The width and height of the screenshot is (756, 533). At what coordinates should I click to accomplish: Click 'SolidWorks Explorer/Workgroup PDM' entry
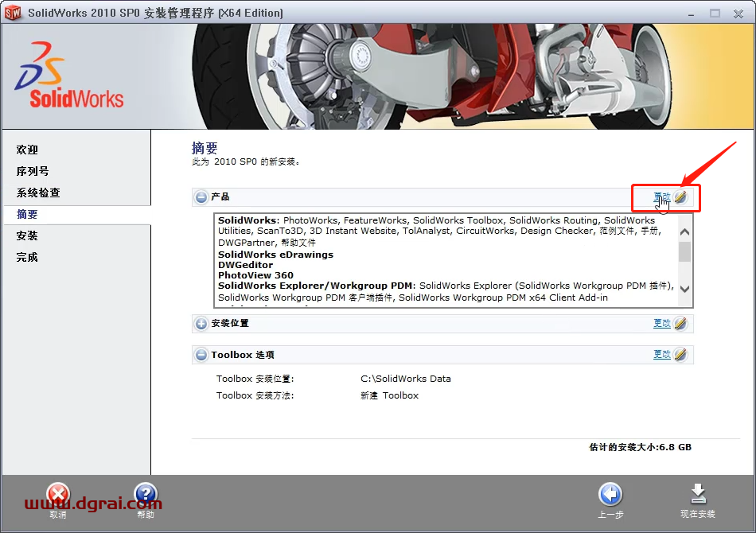pyautogui.click(x=316, y=286)
